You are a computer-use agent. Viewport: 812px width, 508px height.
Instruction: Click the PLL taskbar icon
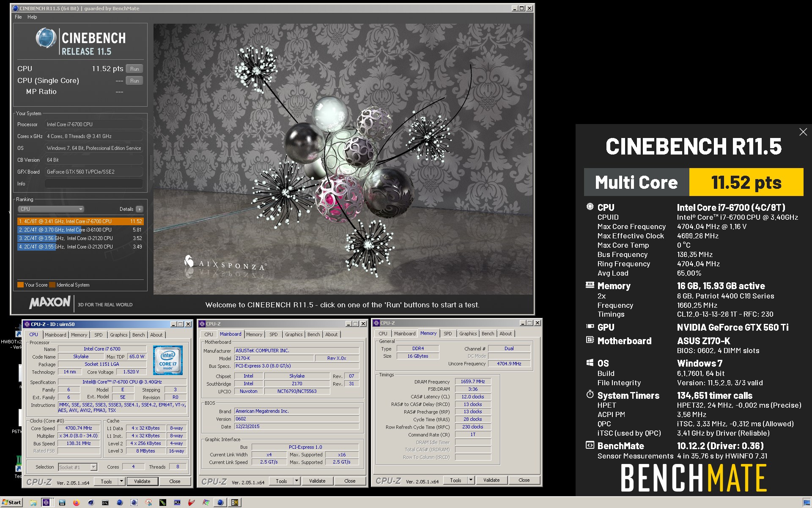(x=177, y=502)
